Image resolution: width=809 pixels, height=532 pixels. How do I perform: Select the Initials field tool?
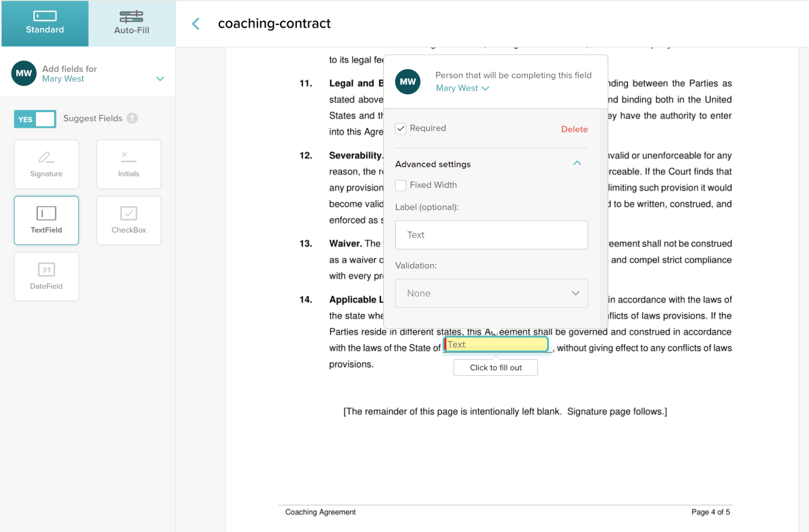(x=128, y=163)
